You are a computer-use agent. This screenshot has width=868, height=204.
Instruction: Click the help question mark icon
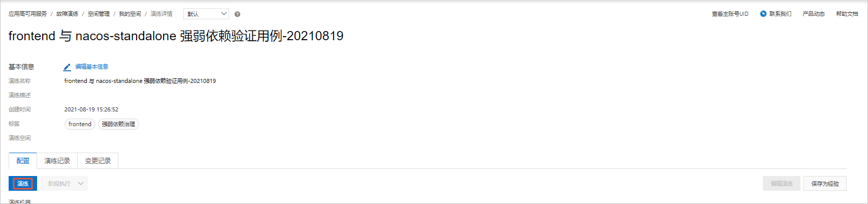(x=237, y=14)
